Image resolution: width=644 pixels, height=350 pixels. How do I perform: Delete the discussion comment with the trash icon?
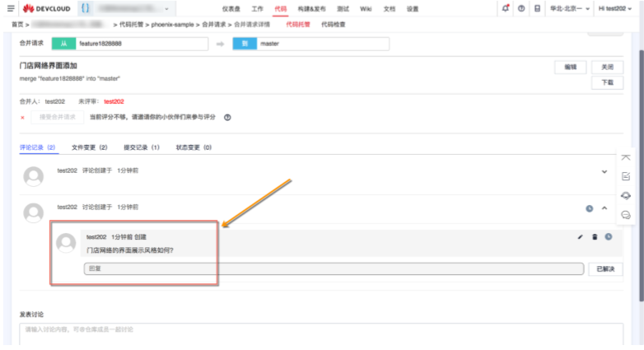coord(595,237)
